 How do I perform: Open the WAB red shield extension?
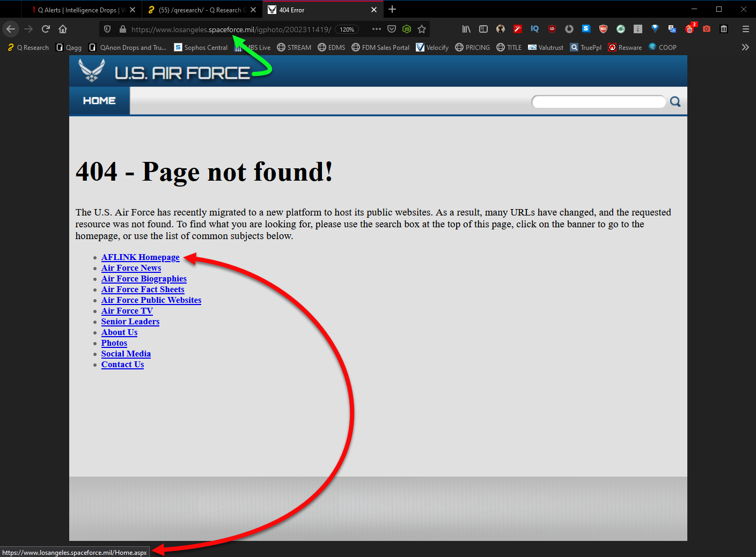click(x=604, y=29)
